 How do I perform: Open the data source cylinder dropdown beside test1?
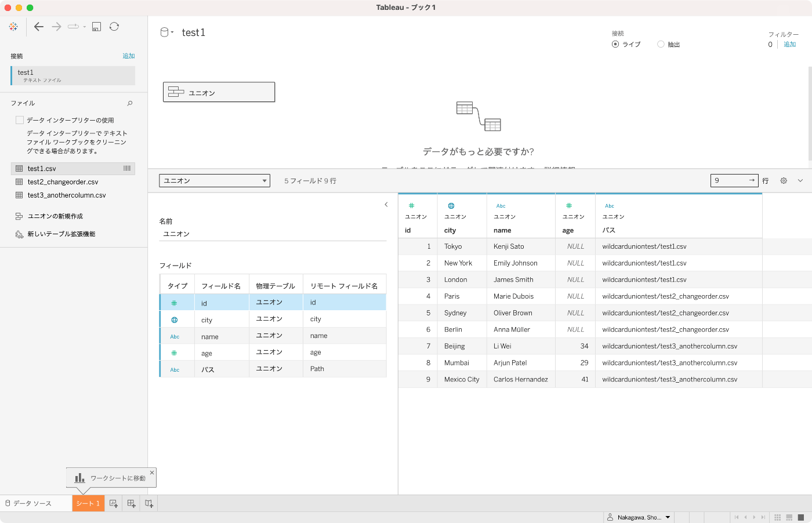[x=167, y=32]
